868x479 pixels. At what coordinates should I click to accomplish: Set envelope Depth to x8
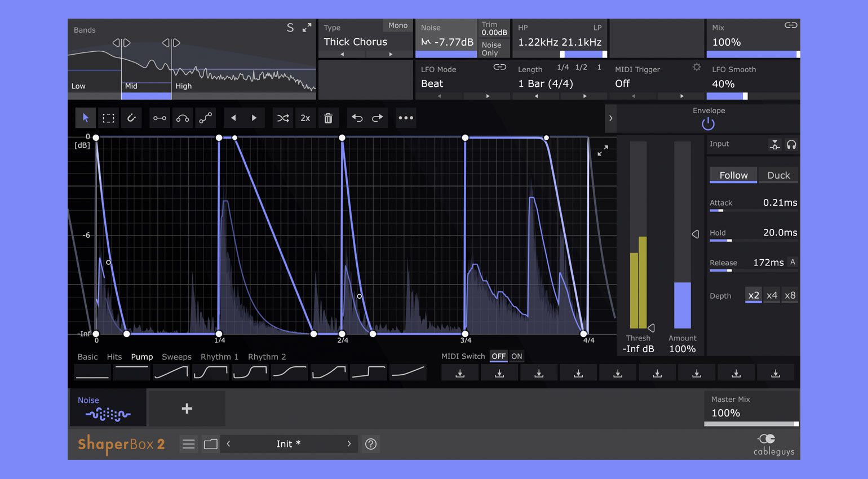(x=790, y=295)
